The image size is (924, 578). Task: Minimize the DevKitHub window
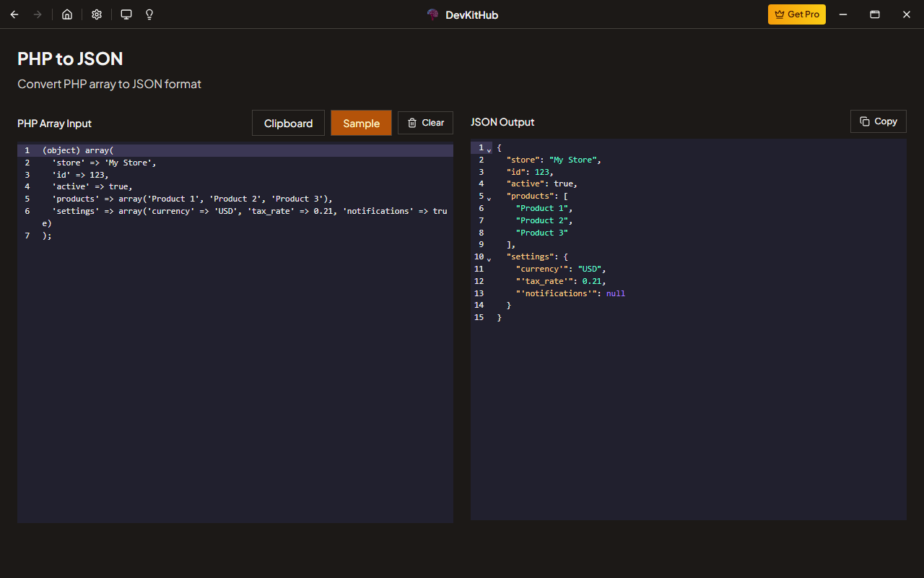point(842,14)
